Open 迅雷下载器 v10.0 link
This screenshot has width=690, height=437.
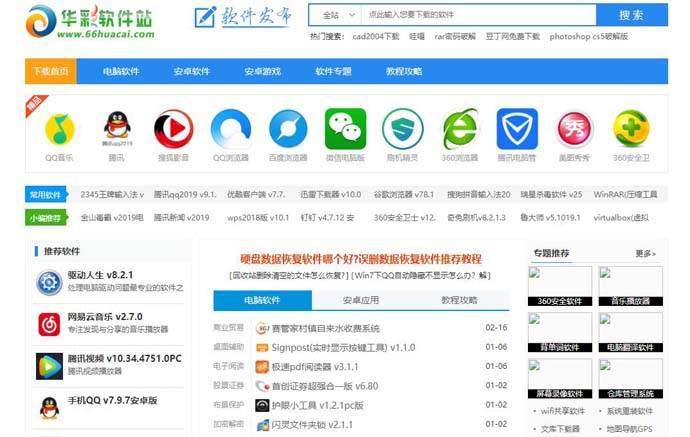[330, 195]
